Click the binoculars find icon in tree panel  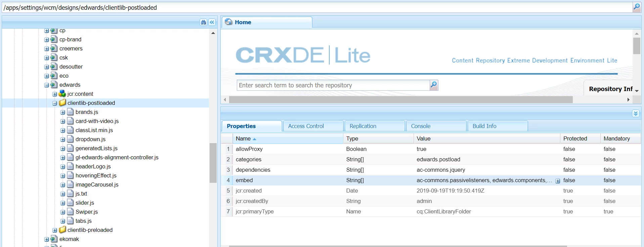(x=203, y=22)
